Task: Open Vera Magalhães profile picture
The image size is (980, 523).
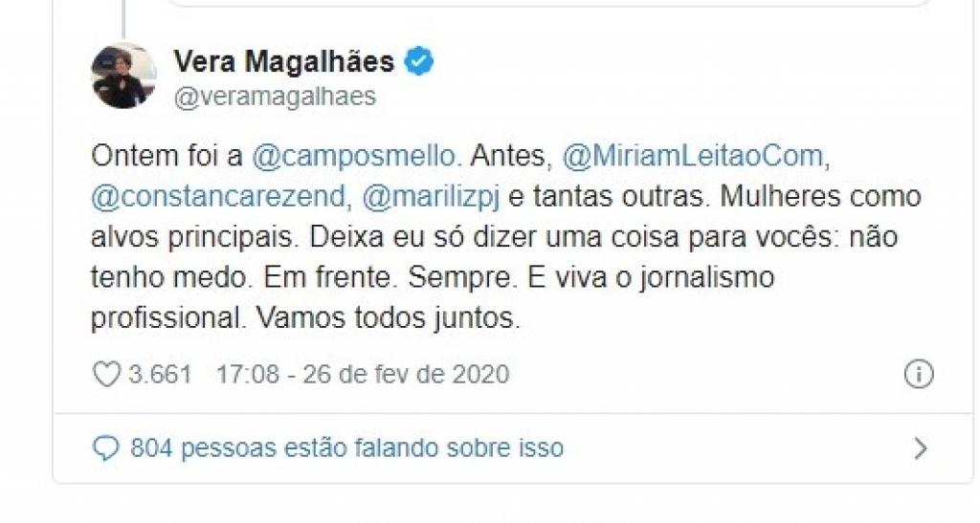Action: click(123, 76)
